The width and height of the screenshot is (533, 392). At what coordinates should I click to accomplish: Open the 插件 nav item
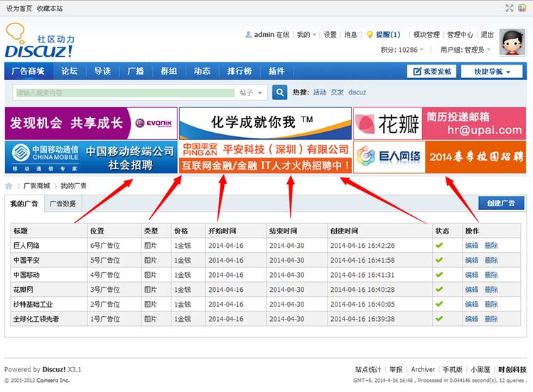(276, 71)
